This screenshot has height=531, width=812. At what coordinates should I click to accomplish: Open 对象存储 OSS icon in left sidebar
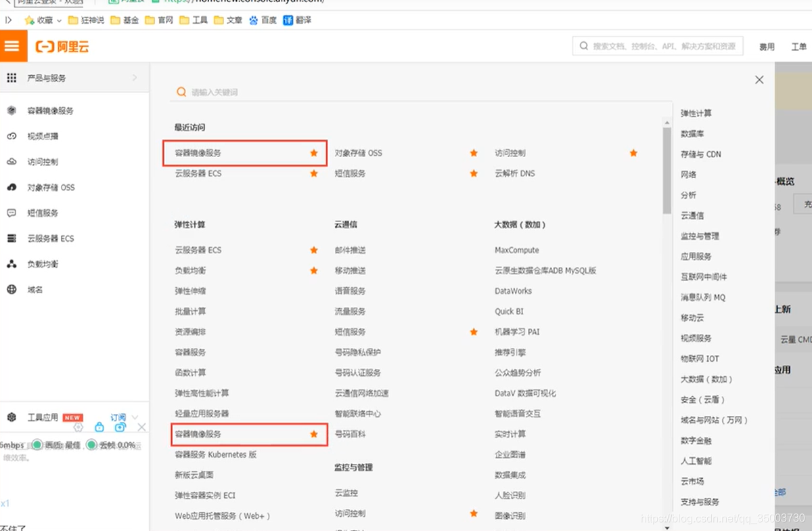pyautogui.click(x=12, y=188)
